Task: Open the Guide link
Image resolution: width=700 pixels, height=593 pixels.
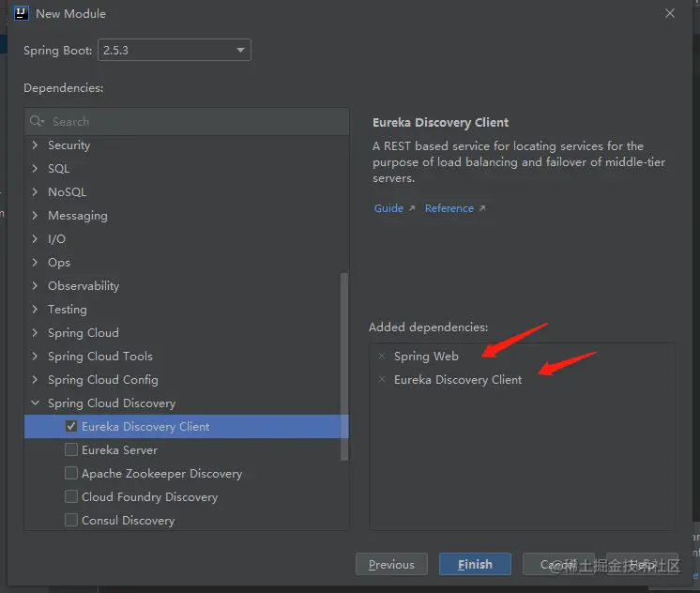Action: tap(388, 208)
